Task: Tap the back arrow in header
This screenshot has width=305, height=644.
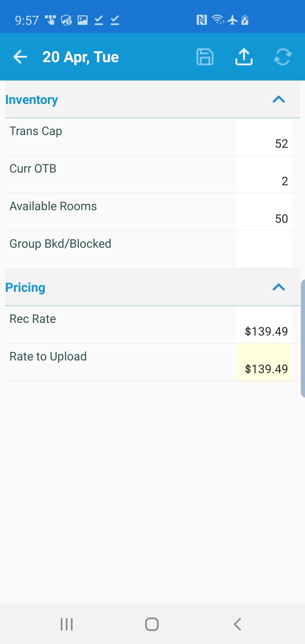Action: (20, 57)
